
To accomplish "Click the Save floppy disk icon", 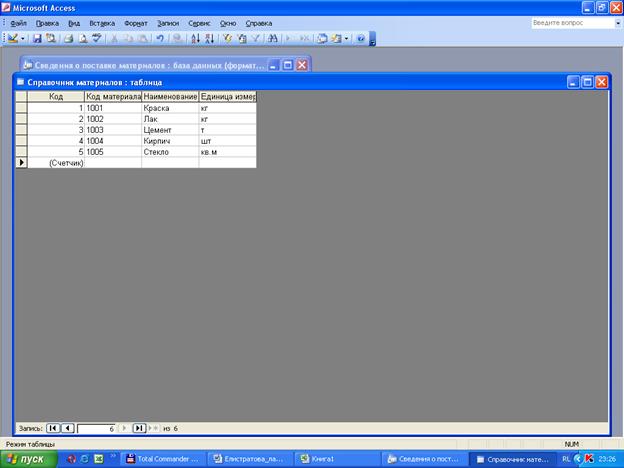I will [x=37, y=38].
